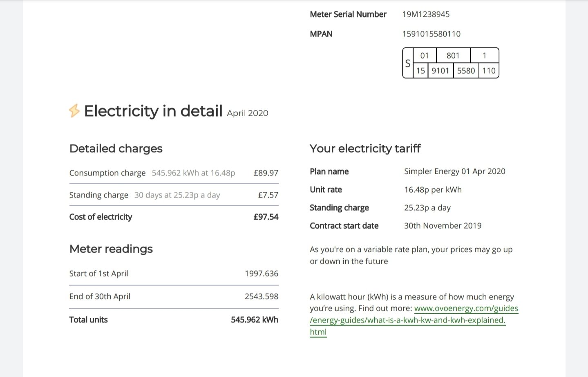Select the Consumption charge amount £89.97
The width and height of the screenshot is (588, 377).
tap(266, 173)
